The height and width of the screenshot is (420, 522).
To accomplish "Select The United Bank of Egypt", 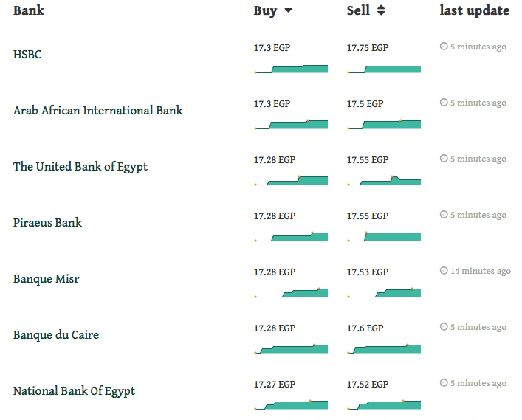I will [x=80, y=166].
